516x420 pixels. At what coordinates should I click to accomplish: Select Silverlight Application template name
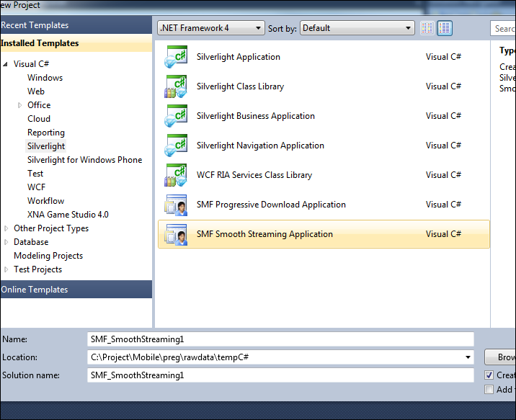pyautogui.click(x=239, y=57)
